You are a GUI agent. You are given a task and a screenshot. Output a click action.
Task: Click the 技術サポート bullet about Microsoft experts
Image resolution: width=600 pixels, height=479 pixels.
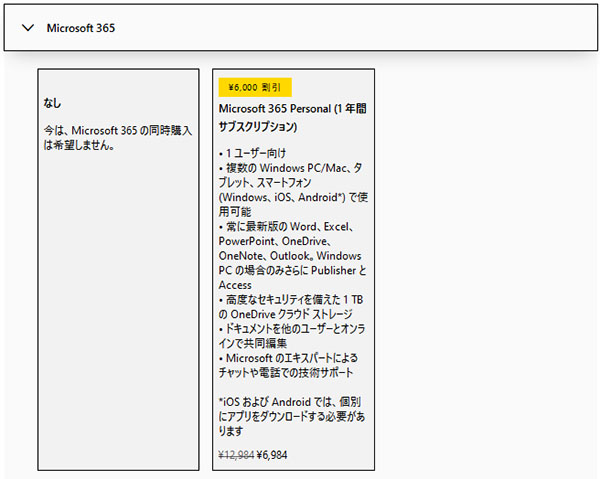[x=288, y=365]
